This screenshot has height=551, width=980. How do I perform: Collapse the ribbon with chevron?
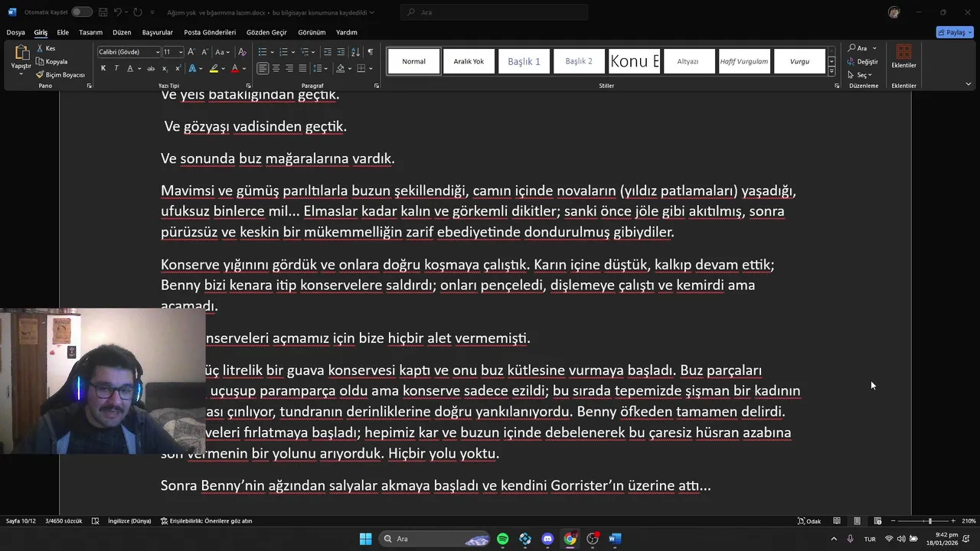(969, 84)
